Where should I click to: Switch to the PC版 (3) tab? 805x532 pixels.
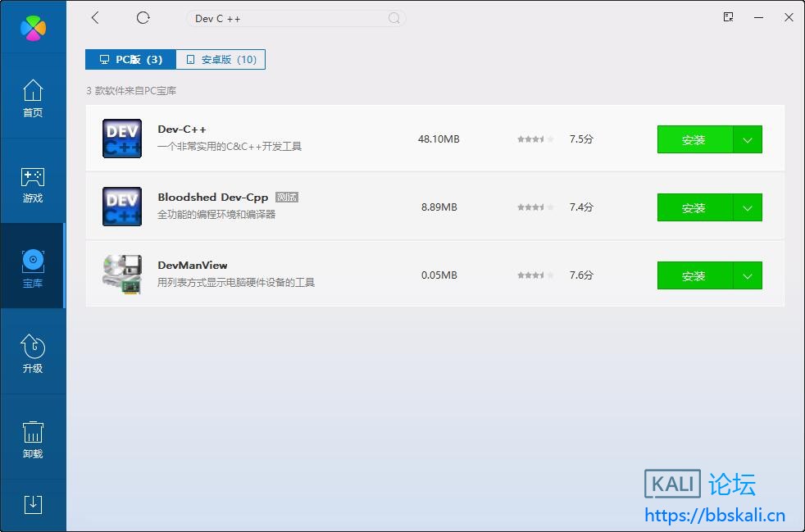pos(130,60)
